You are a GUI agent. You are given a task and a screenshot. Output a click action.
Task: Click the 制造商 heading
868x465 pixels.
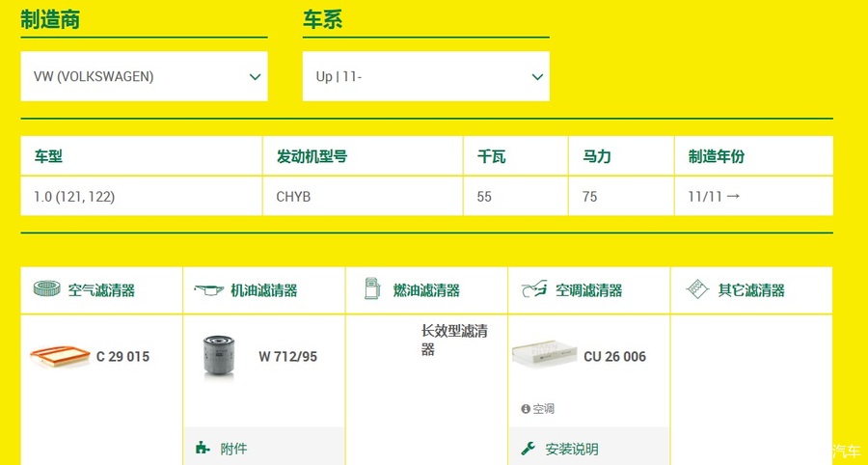tap(50, 19)
